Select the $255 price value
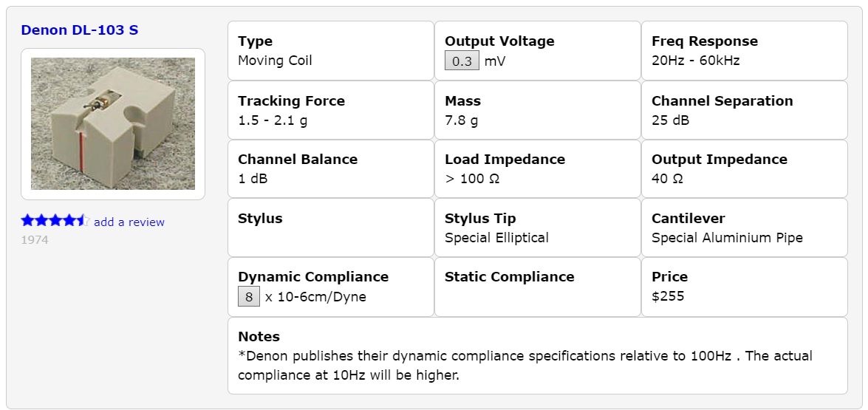 point(668,296)
